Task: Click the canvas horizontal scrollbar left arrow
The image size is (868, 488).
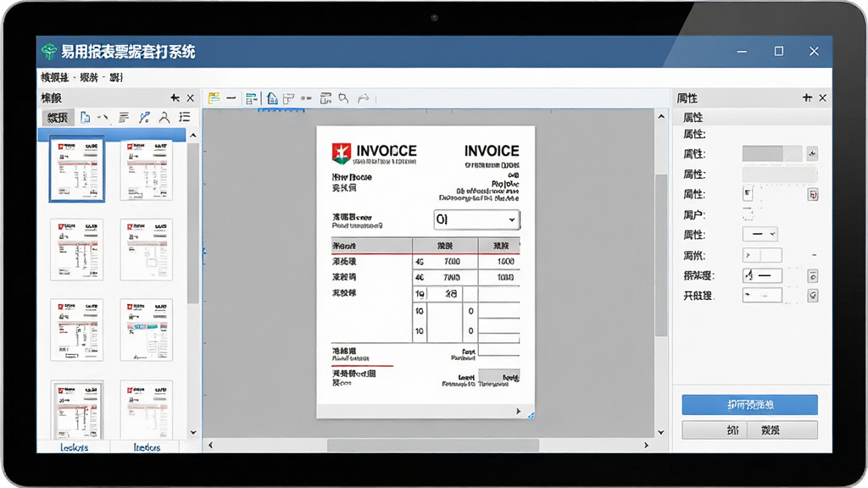Action: point(210,446)
